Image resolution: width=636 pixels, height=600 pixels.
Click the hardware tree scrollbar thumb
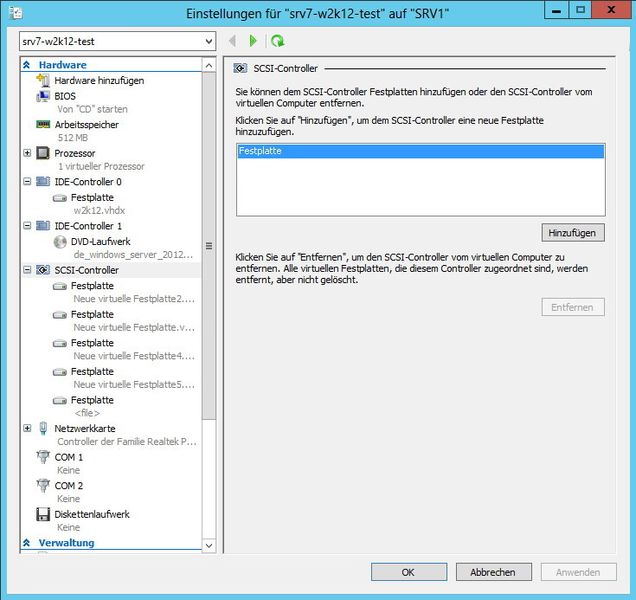click(209, 246)
